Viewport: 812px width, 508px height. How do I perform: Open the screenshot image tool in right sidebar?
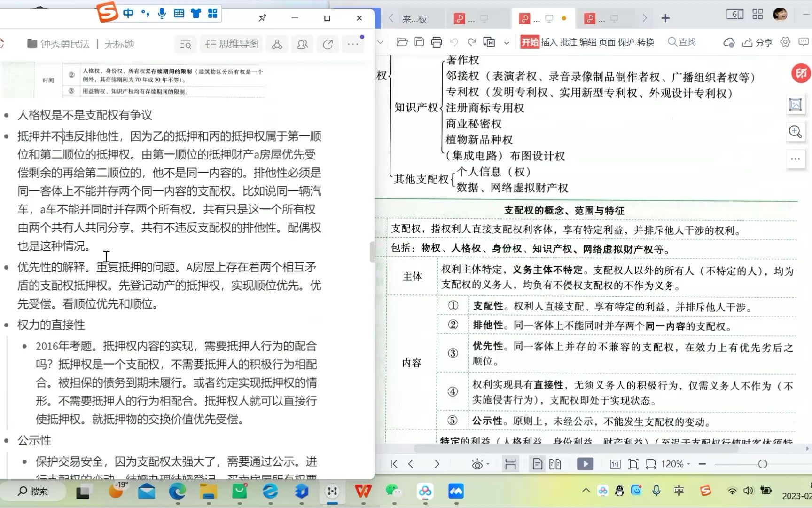pyautogui.click(x=796, y=104)
